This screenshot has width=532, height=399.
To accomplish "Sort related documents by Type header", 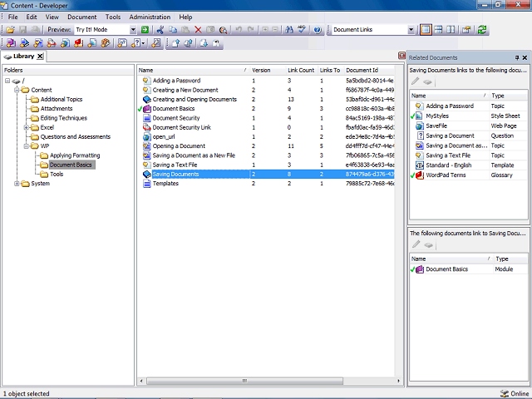I will [508, 96].
